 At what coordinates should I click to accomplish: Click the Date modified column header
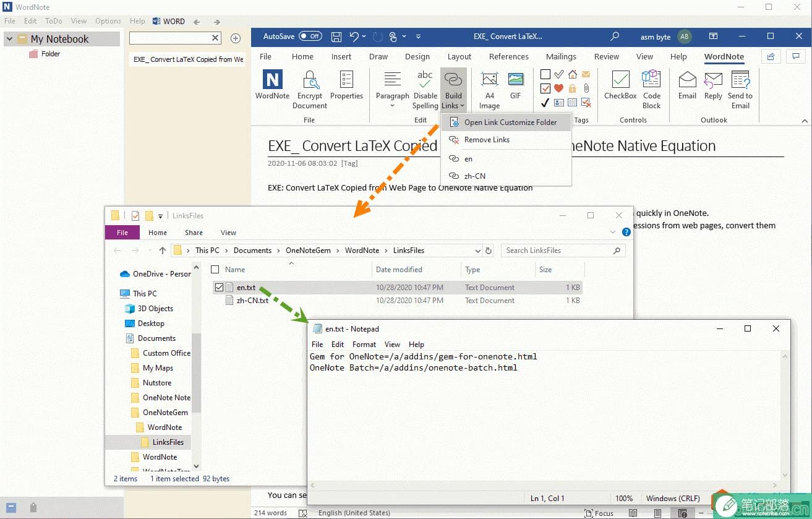pos(399,270)
